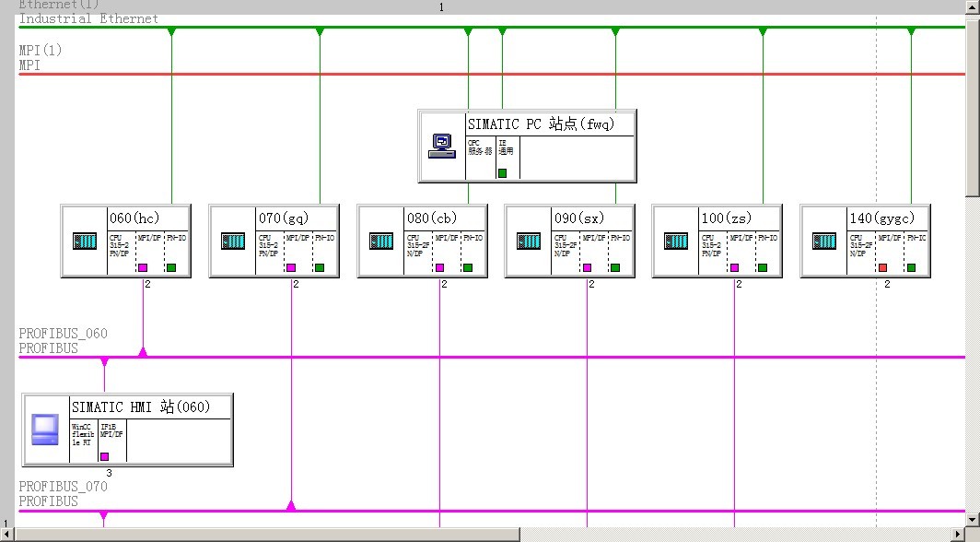Click the horizontal scrollbar right arrow

[x=958, y=535]
